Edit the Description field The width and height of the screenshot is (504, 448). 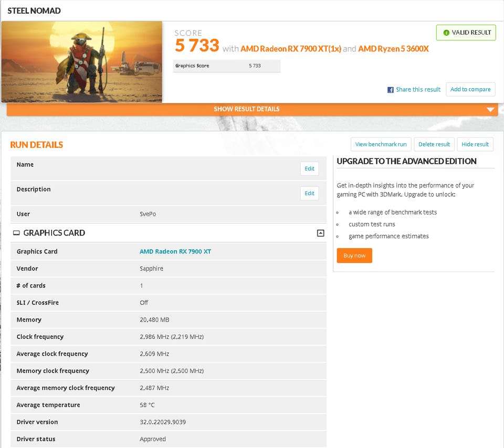tap(309, 194)
